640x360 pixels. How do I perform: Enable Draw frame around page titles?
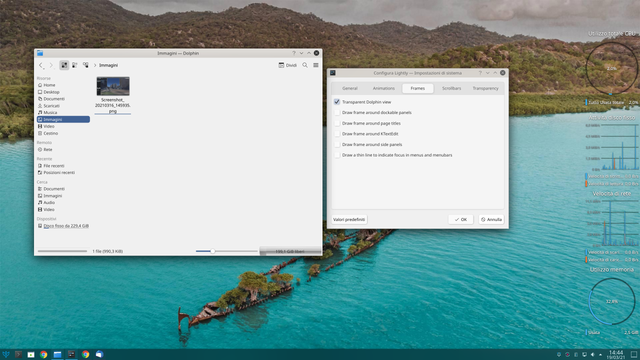337,123
